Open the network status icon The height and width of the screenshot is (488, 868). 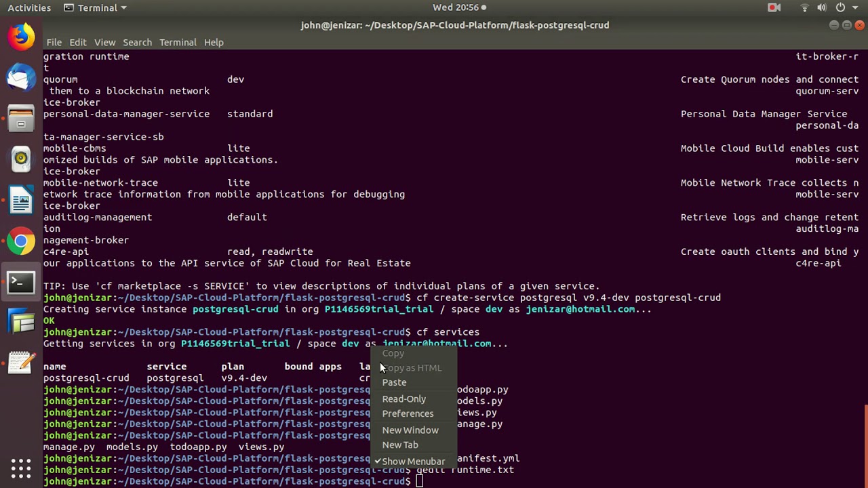pos(805,7)
